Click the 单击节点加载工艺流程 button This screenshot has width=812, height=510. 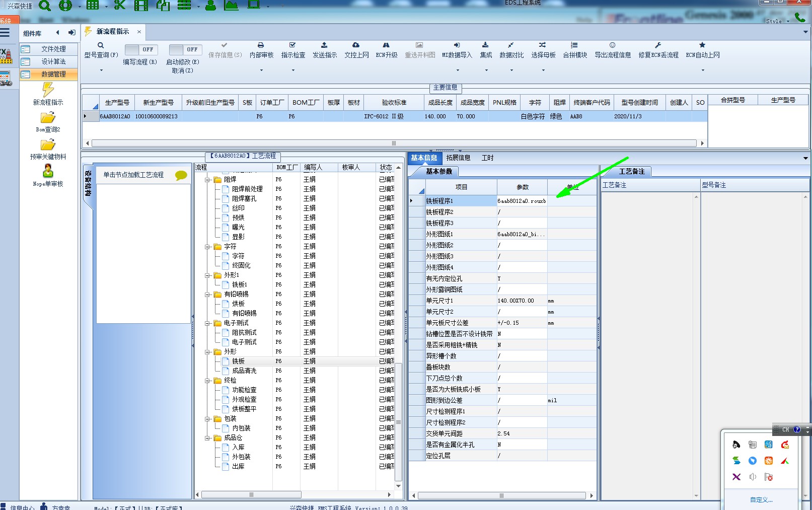[x=133, y=175]
